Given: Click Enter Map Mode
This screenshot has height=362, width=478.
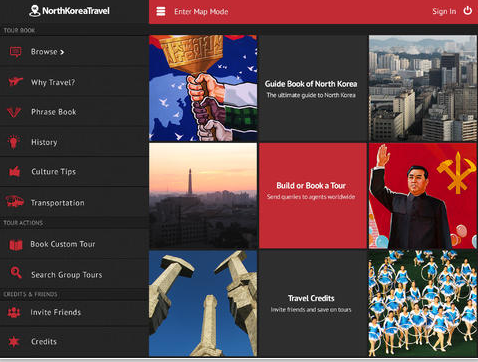Looking at the screenshot, I should pos(201,12).
